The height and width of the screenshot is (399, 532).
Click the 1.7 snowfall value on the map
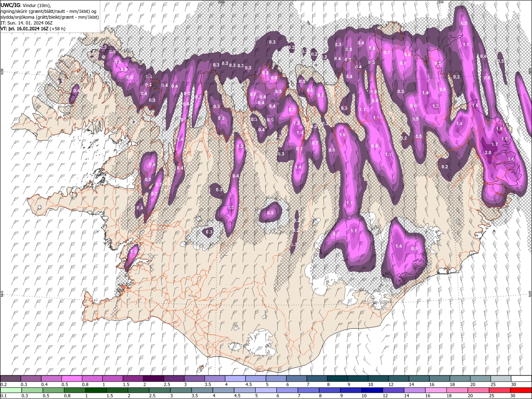[495, 144]
